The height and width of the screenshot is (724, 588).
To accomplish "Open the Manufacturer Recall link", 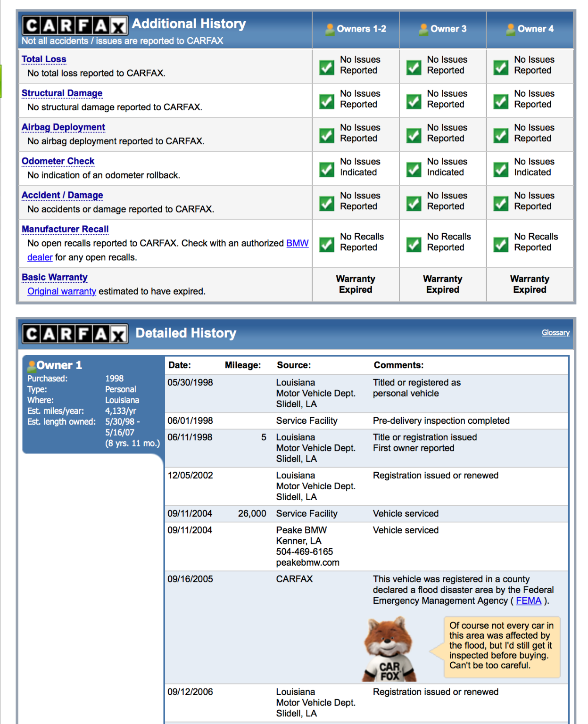I will tap(65, 229).
